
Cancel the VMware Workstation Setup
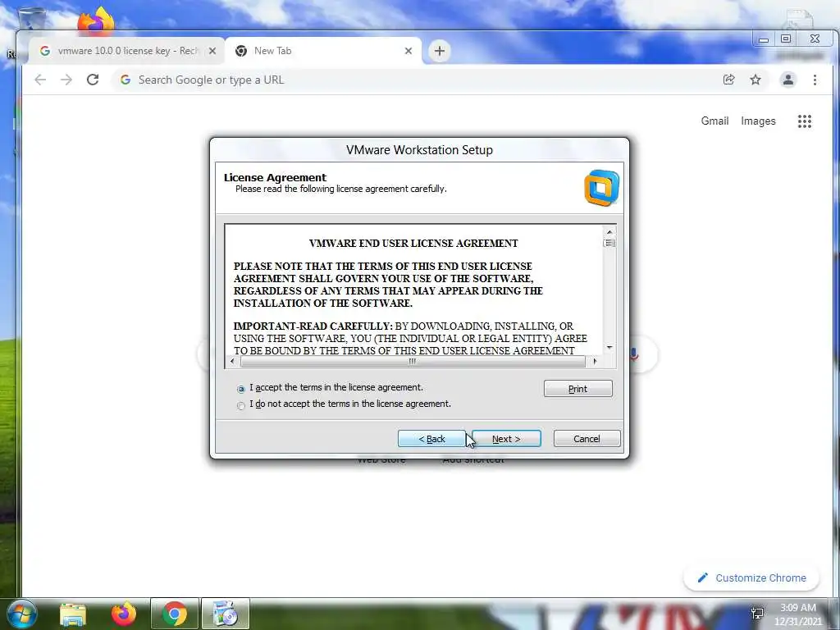[x=587, y=439]
